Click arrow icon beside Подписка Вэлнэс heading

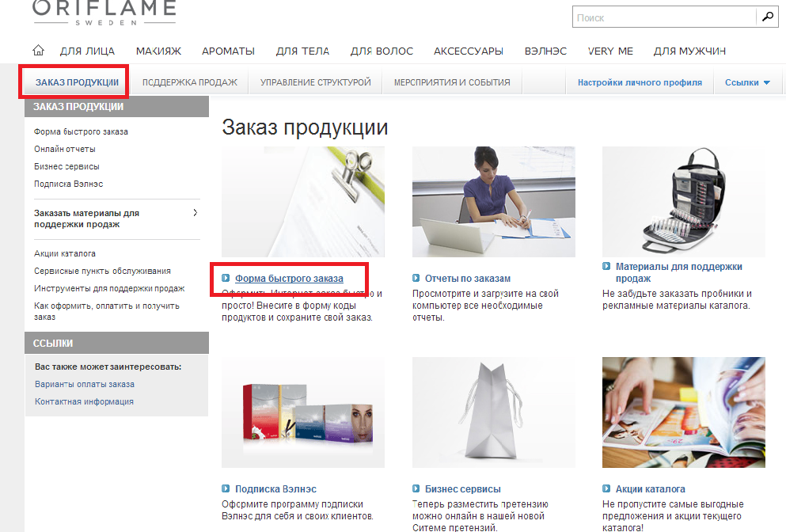click(x=226, y=488)
